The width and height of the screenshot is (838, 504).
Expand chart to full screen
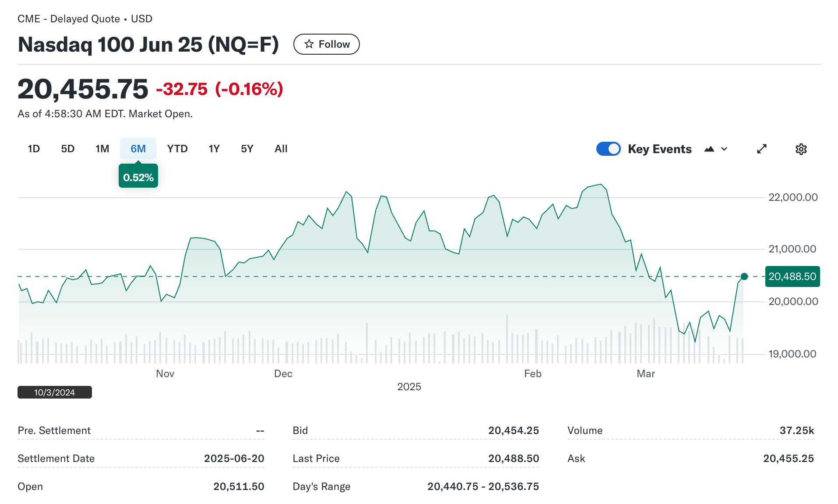coord(762,149)
